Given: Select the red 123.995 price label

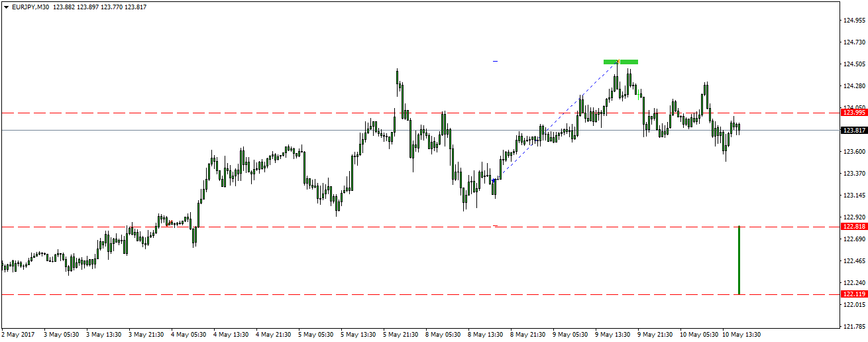Looking at the screenshot, I should (853, 113).
